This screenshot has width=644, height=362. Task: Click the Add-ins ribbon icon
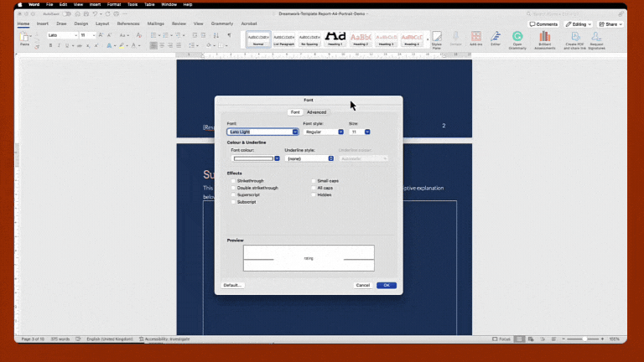pyautogui.click(x=475, y=39)
